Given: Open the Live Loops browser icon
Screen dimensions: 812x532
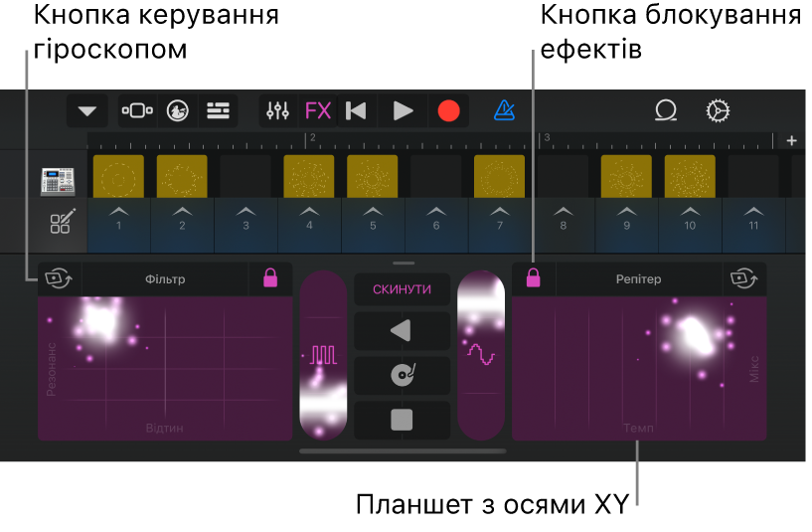Looking at the screenshot, I should coord(178,110).
